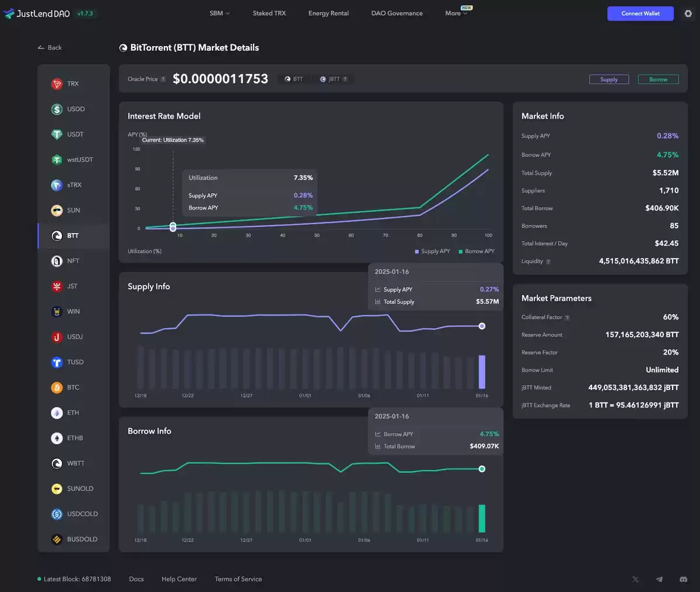The width and height of the screenshot is (700, 592).
Task: Open the Discord social icon
Action: click(683, 579)
